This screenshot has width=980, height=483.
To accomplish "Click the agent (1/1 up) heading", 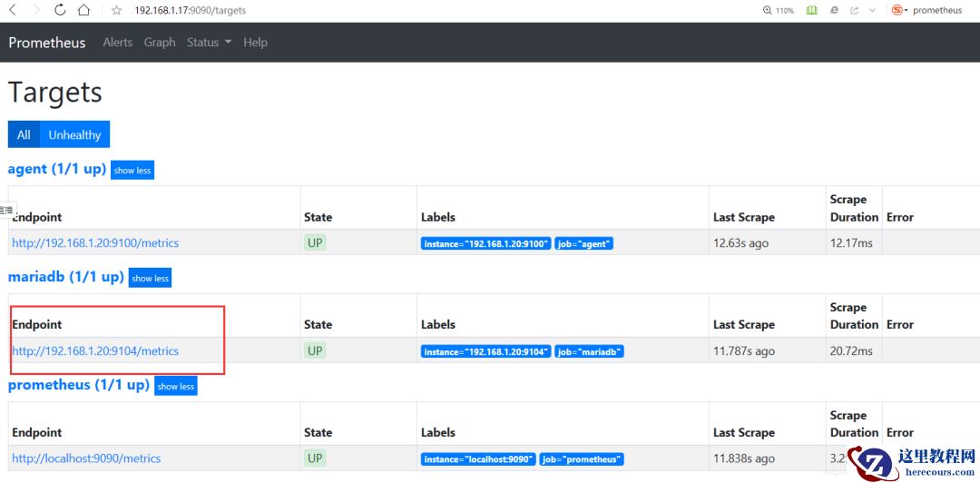I will pos(57,170).
